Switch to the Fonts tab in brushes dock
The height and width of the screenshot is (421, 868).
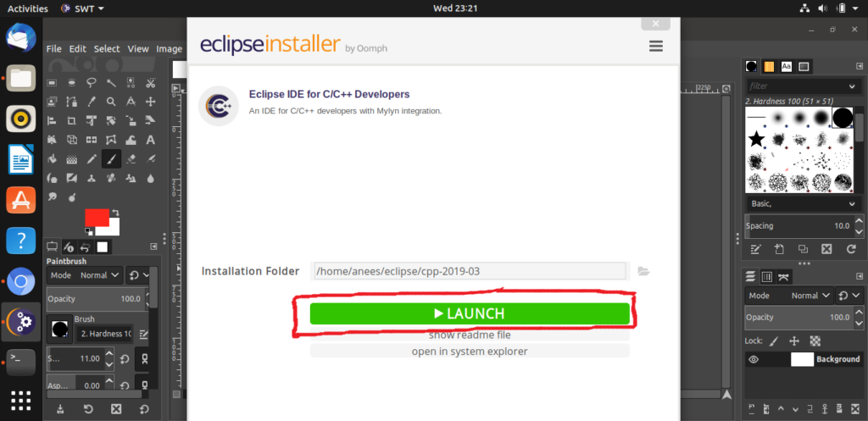(786, 66)
